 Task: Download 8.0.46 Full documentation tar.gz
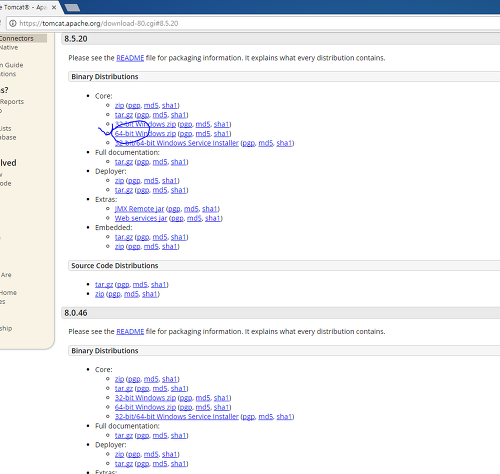click(124, 435)
